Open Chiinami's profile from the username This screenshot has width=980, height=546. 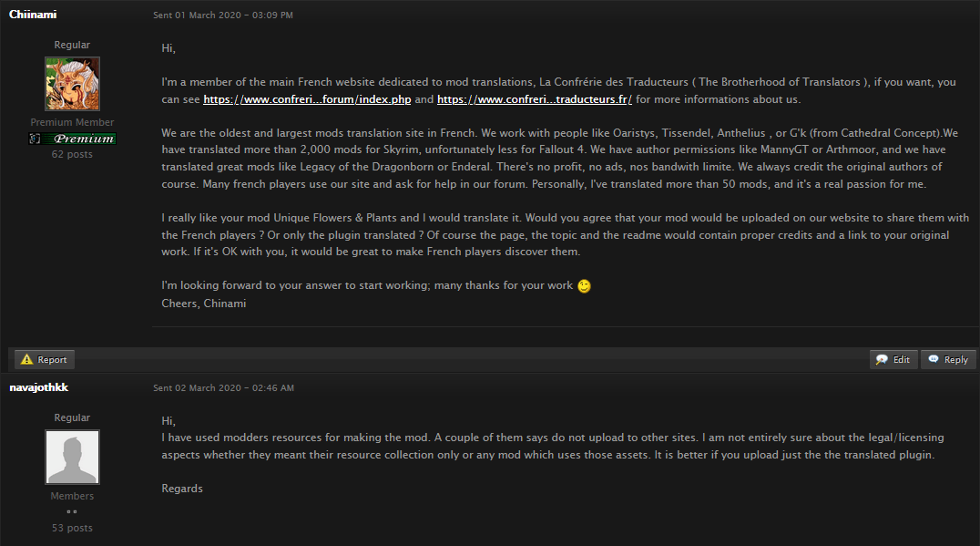coord(33,15)
